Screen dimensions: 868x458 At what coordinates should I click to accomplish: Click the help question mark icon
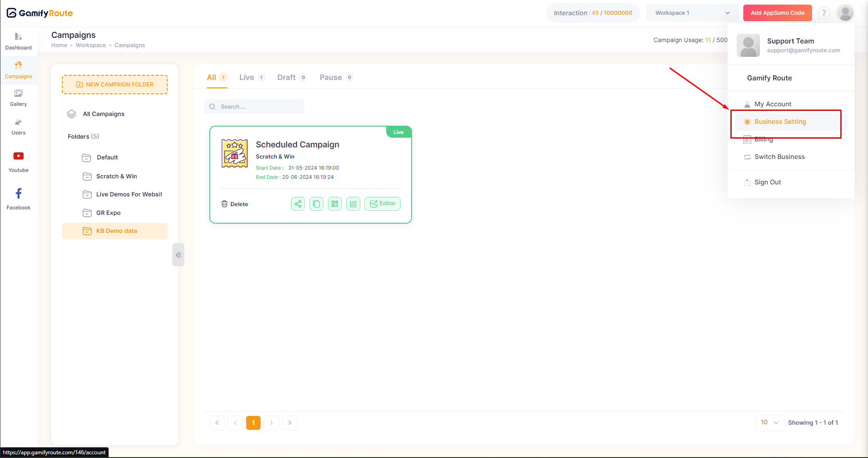[824, 13]
